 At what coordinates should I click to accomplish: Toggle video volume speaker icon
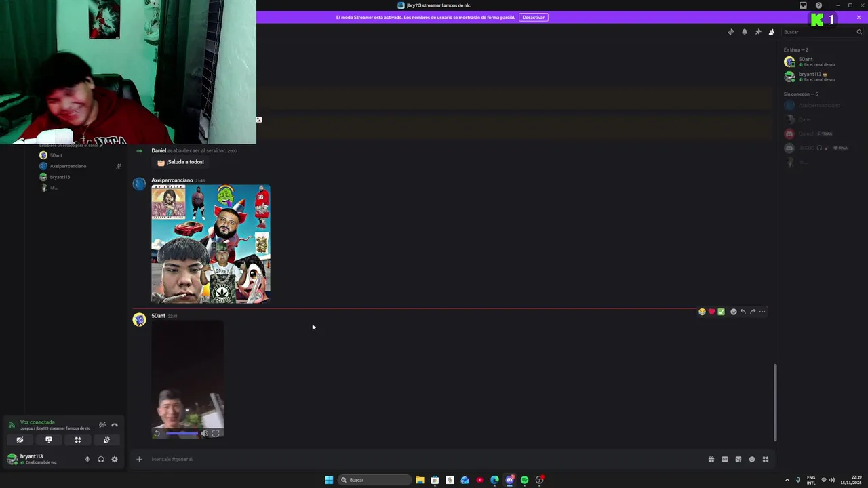tap(205, 433)
